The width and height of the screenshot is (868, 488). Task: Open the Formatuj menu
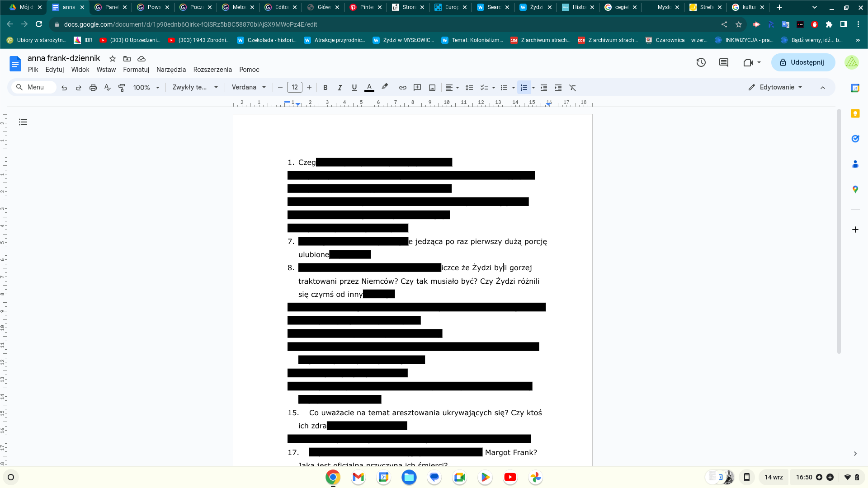(136, 70)
